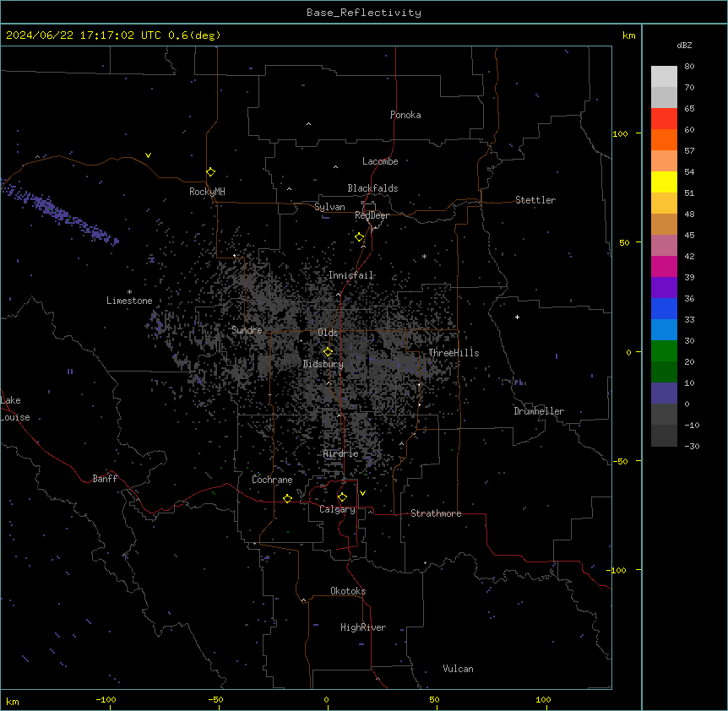This screenshot has height=711, width=728.
Task: Click the Didsbury town label
Action: [323, 364]
